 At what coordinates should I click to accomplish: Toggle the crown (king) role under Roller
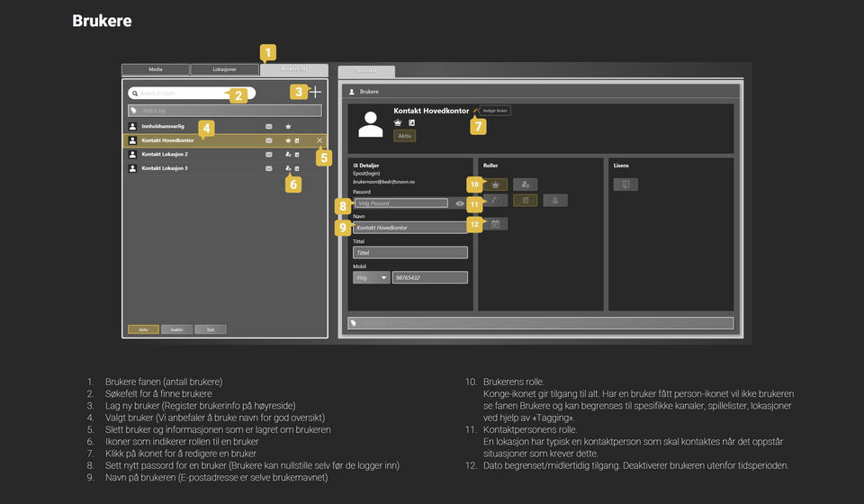click(x=495, y=184)
